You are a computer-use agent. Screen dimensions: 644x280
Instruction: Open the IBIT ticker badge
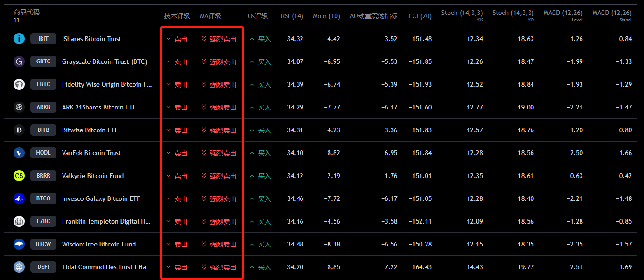[x=43, y=39]
